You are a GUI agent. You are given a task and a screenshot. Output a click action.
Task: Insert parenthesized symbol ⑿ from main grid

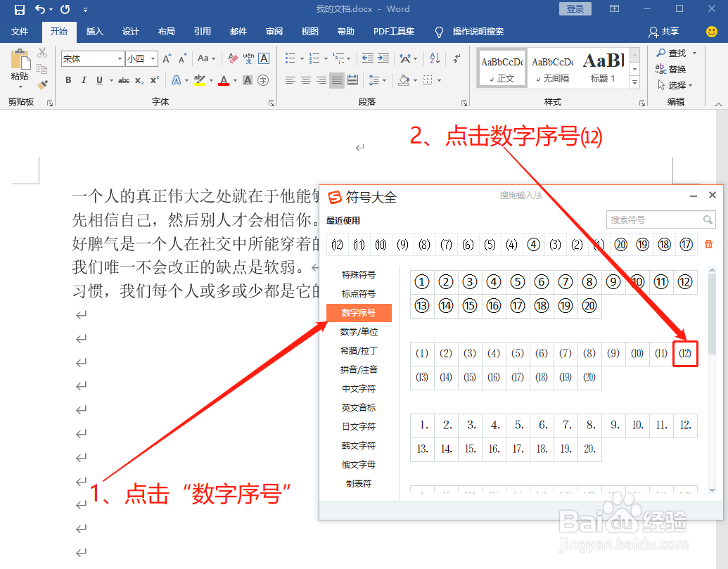(685, 353)
